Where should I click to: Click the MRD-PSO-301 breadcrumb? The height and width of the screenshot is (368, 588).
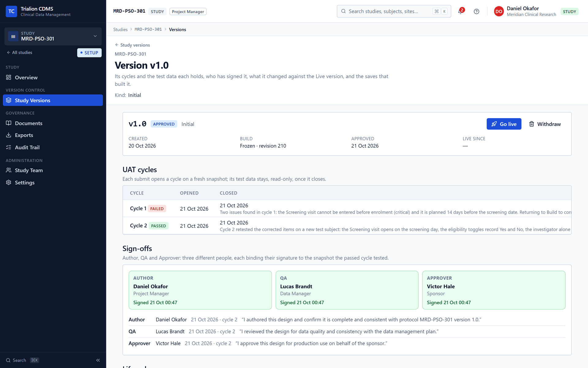[x=148, y=29]
